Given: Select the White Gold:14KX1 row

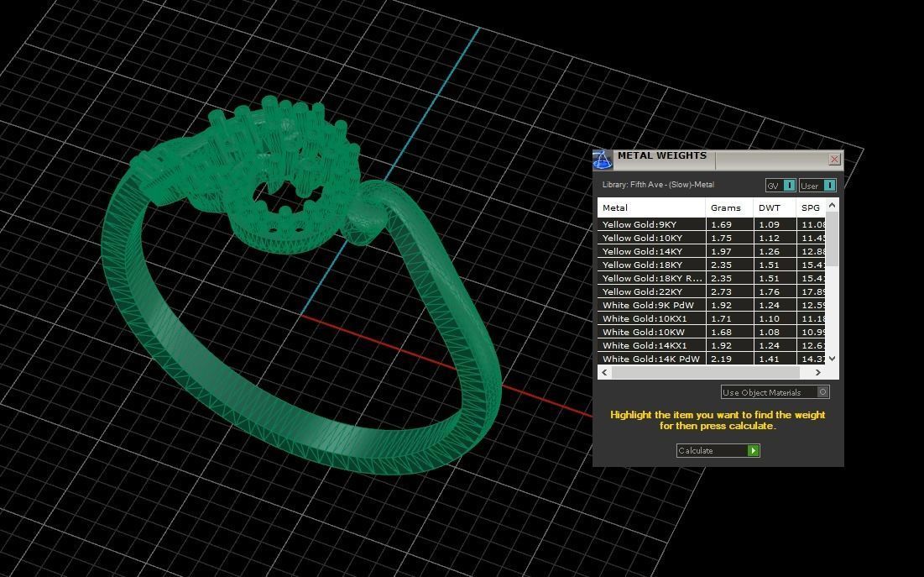Looking at the screenshot, I should 712,345.
